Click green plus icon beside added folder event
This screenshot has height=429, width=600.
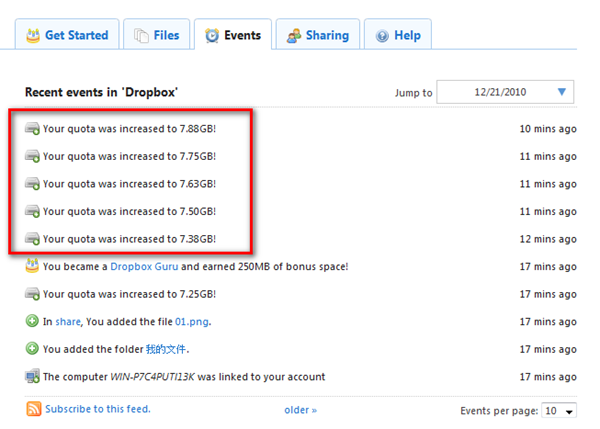32,348
